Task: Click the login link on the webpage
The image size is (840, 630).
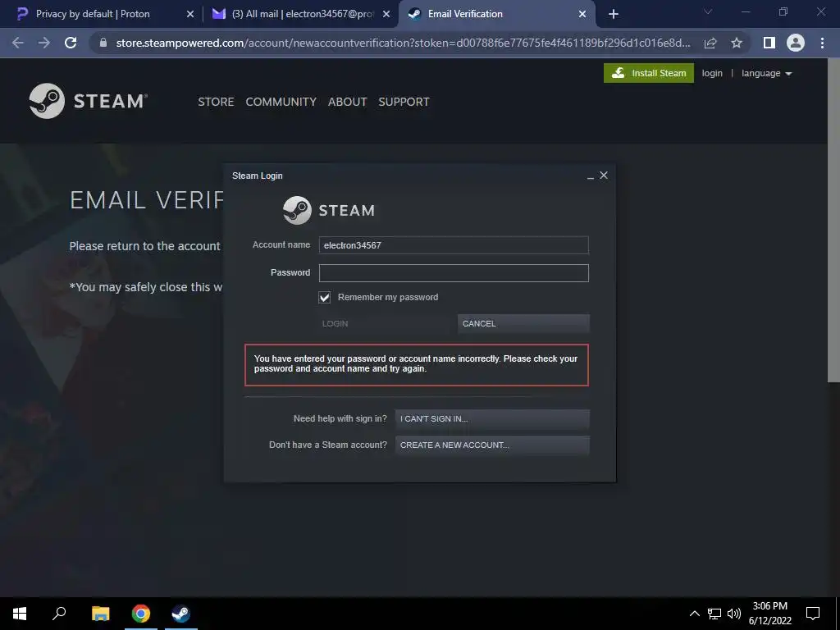Action: point(712,73)
